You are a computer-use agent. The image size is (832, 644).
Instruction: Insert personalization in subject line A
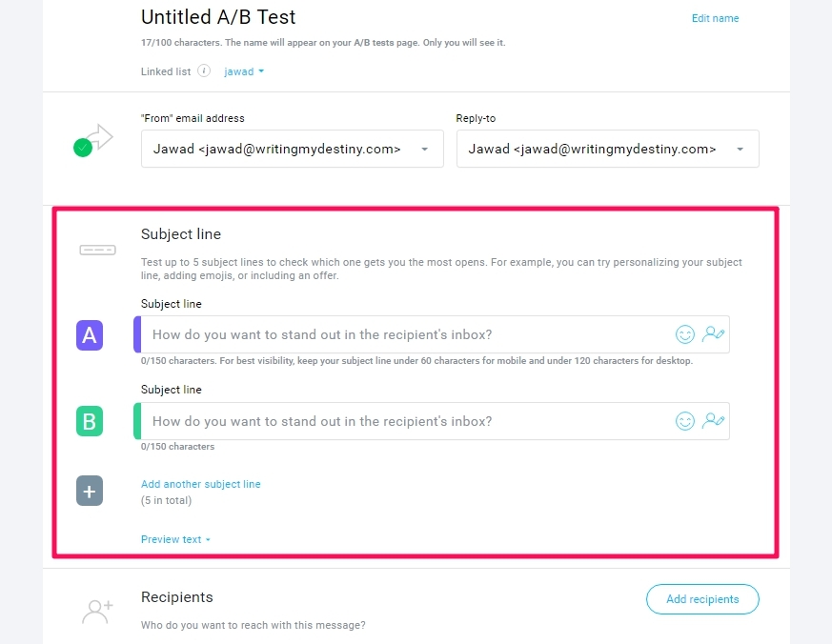[x=713, y=333]
